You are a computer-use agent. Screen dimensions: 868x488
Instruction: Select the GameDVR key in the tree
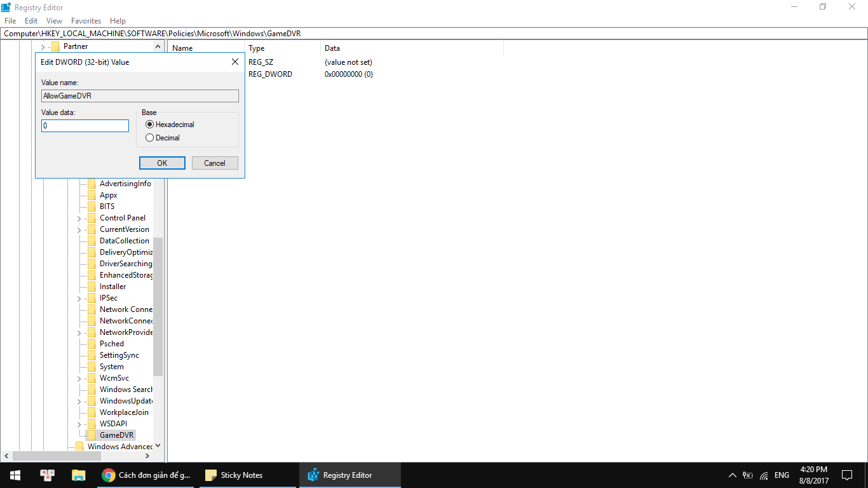(x=116, y=435)
